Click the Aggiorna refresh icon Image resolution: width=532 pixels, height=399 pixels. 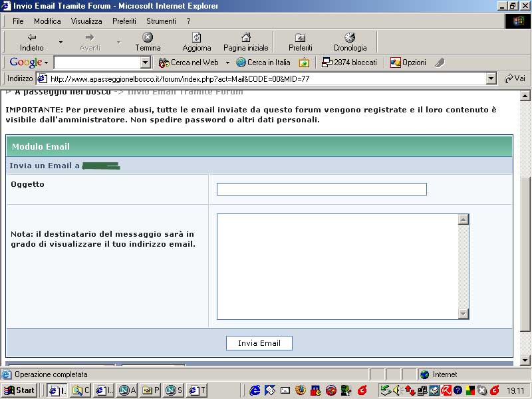pos(196,37)
